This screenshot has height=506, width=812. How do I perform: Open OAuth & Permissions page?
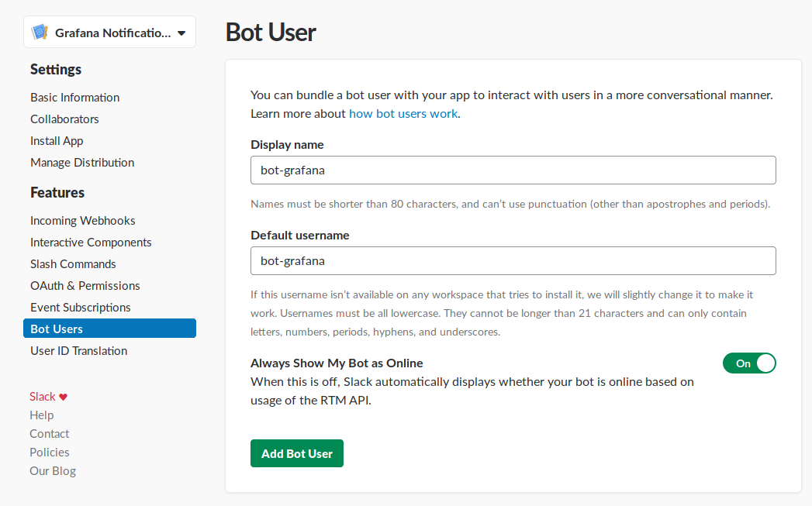(x=85, y=286)
